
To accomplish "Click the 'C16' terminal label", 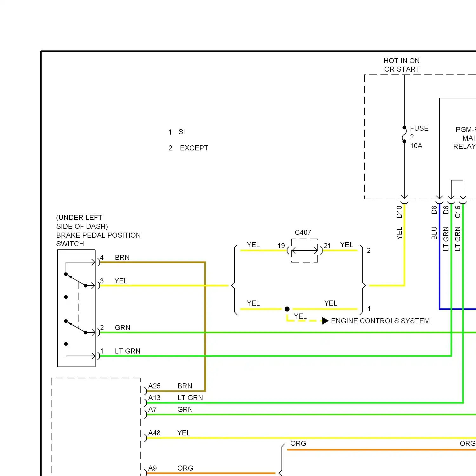I will (458, 212).
